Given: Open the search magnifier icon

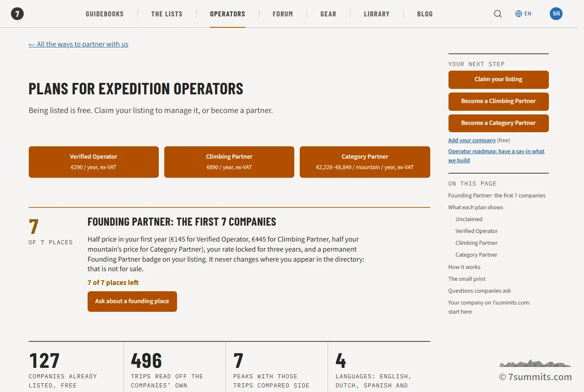Looking at the screenshot, I should [498, 14].
